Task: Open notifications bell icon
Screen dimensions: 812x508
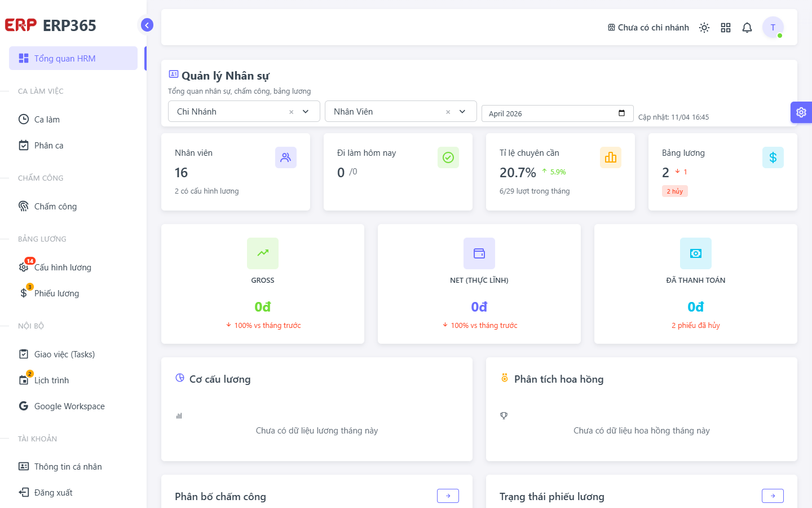Action: [x=747, y=28]
